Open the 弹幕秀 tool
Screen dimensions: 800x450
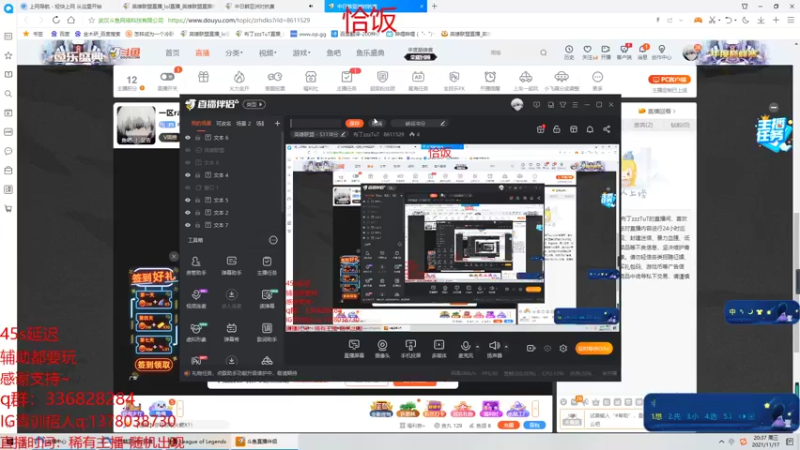click(x=231, y=332)
